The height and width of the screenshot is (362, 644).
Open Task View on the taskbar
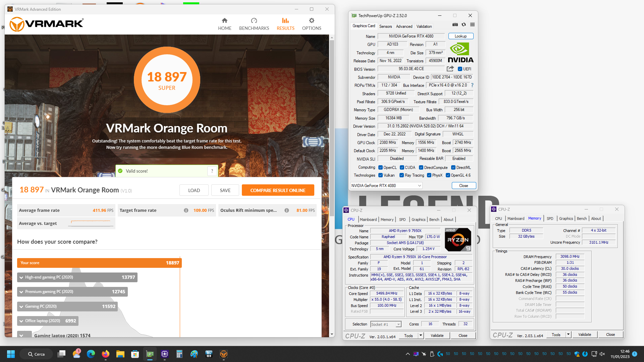pyautogui.click(x=61, y=354)
